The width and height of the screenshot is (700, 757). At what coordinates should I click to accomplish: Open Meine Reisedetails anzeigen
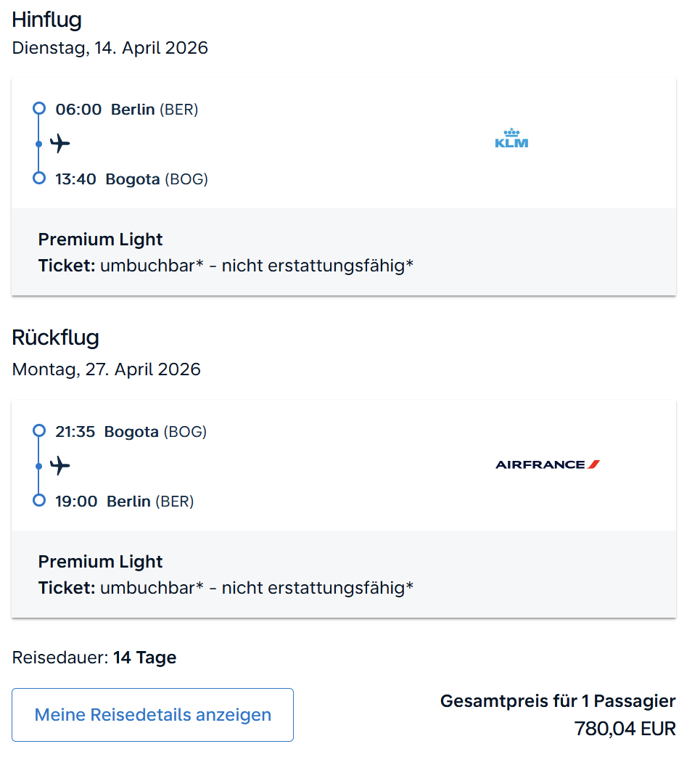(x=152, y=715)
